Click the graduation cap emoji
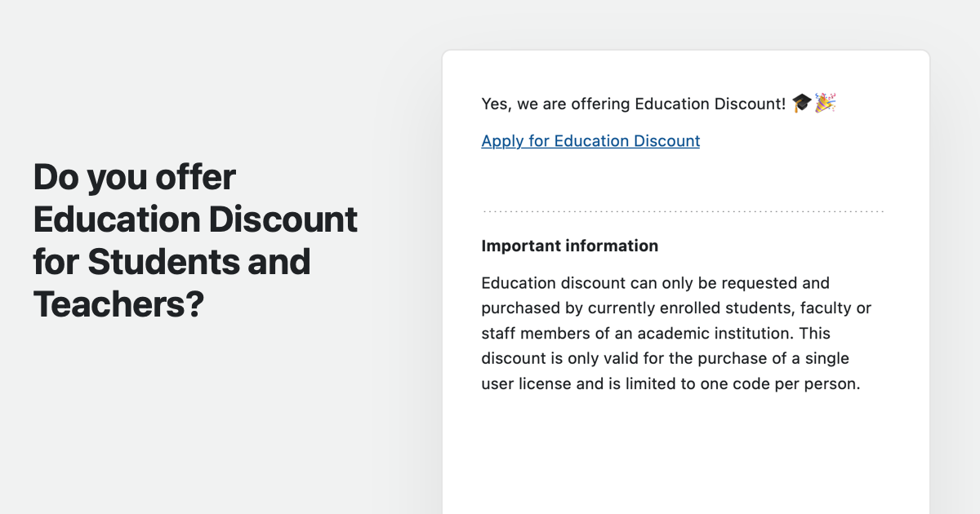This screenshot has width=980, height=514. point(802,103)
